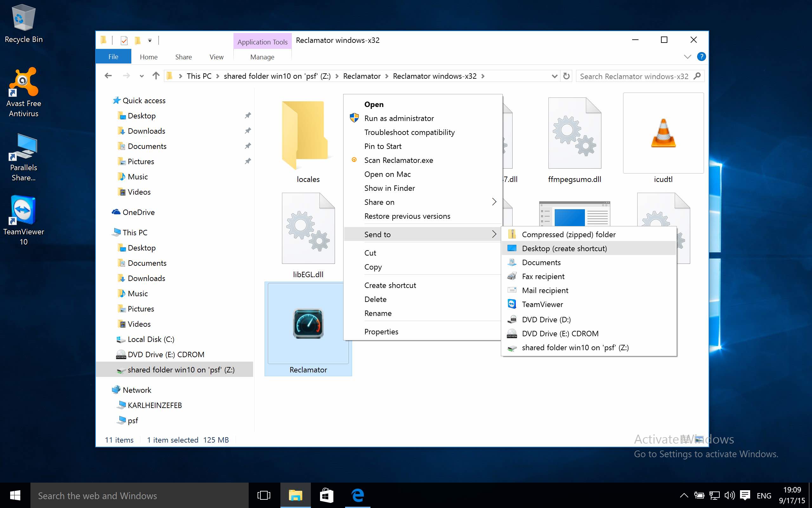This screenshot has width=812, height=508.
Task: Show hidden system tray icons
Action: coord(684,495)
